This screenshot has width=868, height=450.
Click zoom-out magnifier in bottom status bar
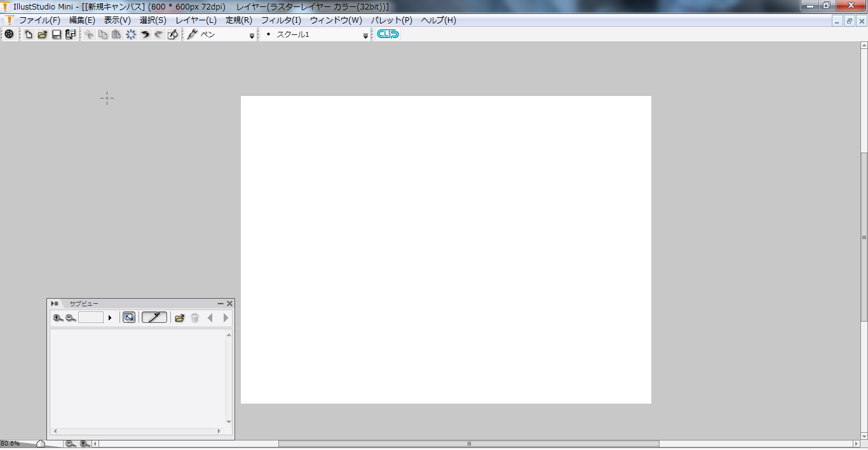click(71, 444)
